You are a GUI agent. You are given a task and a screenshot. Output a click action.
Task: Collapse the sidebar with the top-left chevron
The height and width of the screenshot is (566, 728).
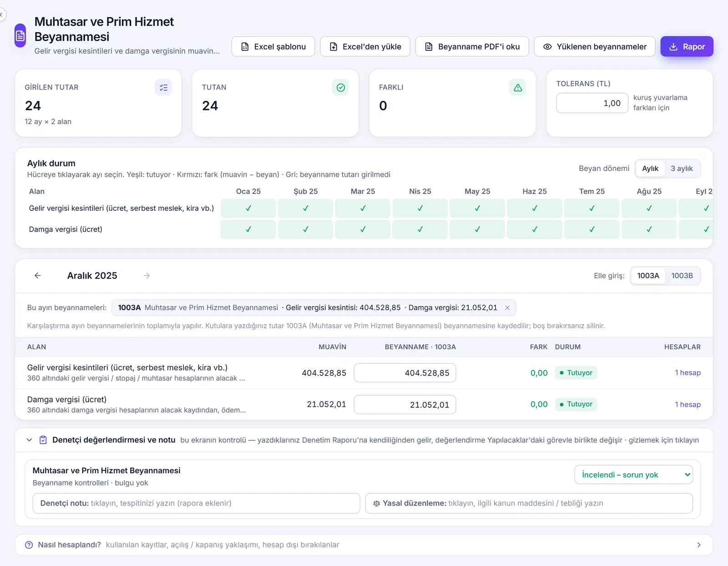(1, 15)
